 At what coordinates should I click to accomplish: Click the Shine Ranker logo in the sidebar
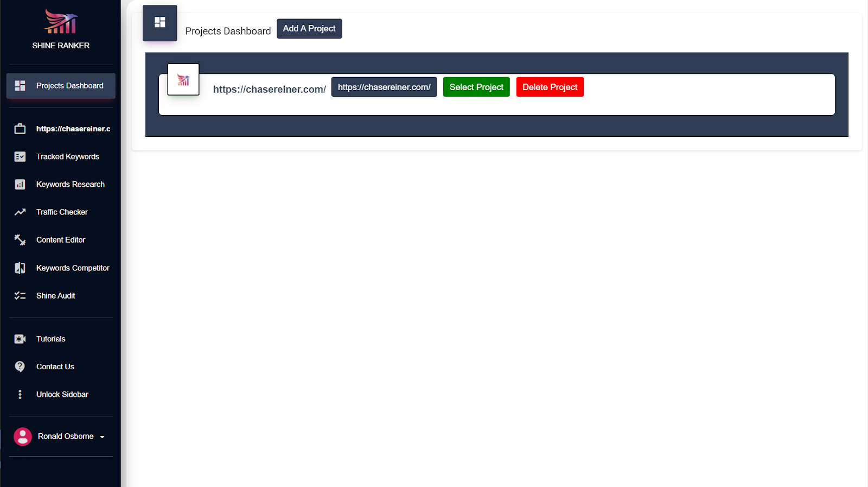pyautogui.click(x=61, y=21)
